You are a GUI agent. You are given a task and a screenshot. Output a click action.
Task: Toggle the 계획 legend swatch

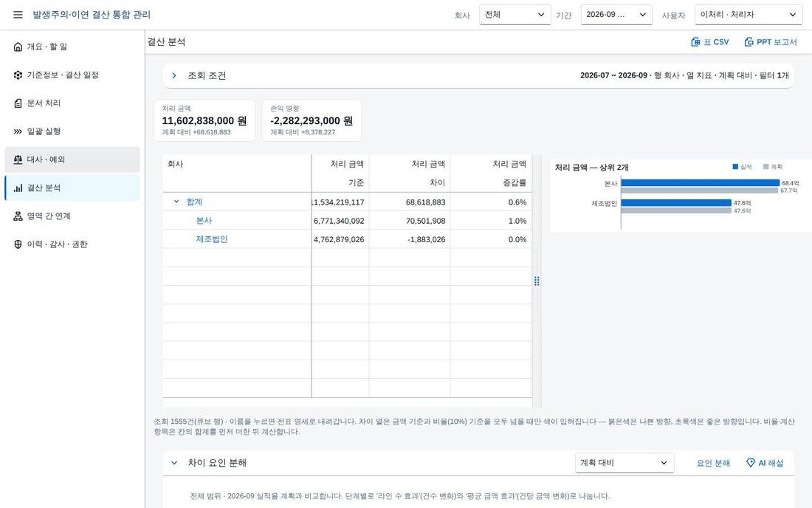[766, 167]
